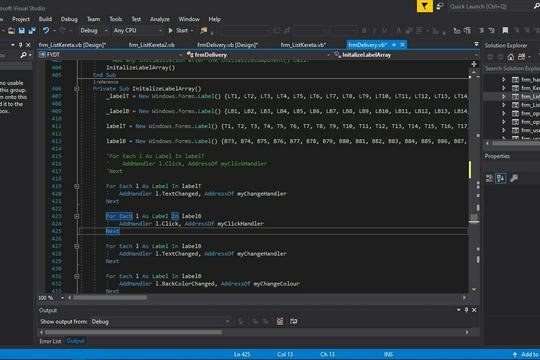Viewport: 540px width, 360px height.
Task: Open the Build menu
Action: pyautogui.click(x=45, y=19)
